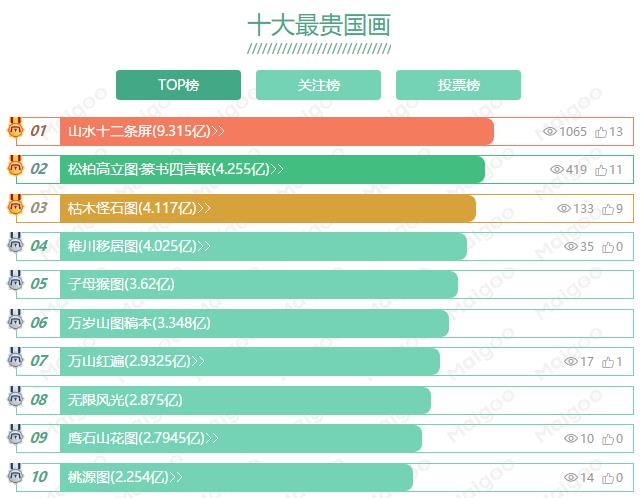The height and width of the screenshot is (498, 644).
Task: Open the double chevron after 桃源图(2.254亿)
Action: [x=176, y=477]
